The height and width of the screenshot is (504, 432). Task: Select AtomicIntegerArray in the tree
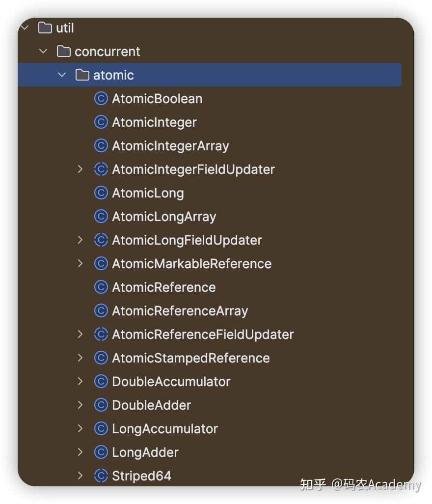click(170, 146)
